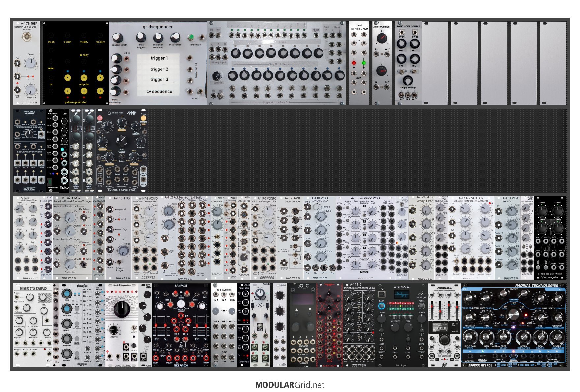Click the red LED indicator on dual inv/mix/mult

click(354, 63)
